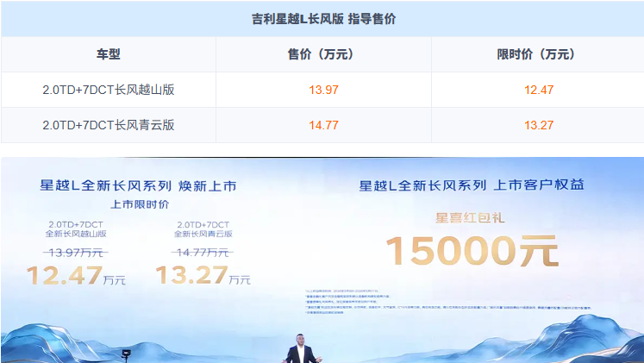This screenshot has width=644, height=363.
Task: Click the large gold 12.47万元 in image
Action: coord(76,276)
